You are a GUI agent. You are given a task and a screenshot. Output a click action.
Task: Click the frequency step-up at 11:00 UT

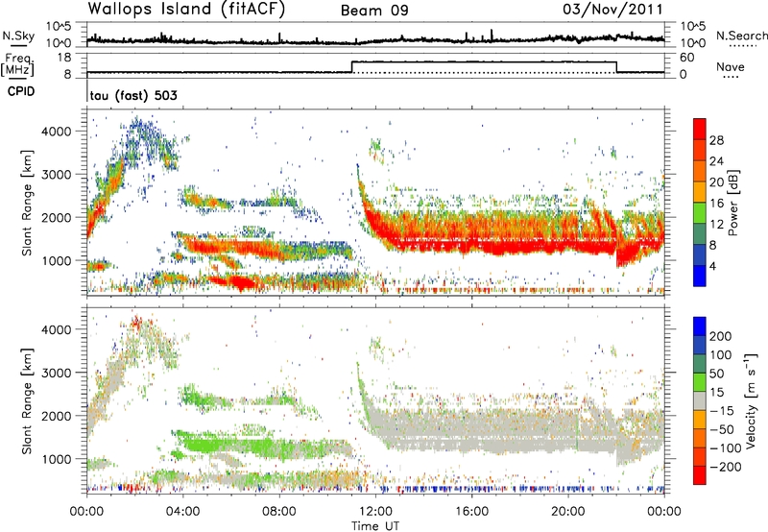[x=352, y=67]
